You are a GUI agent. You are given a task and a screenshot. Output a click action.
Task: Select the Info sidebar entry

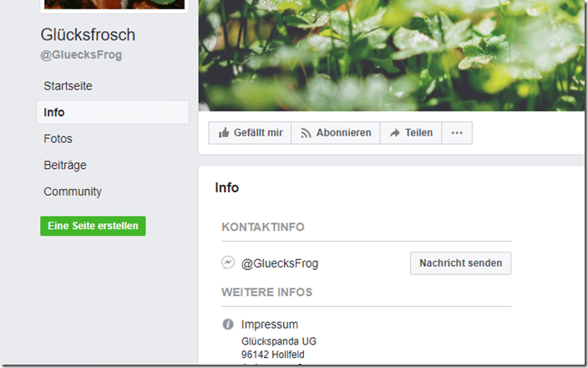click(x=113, y=112)
